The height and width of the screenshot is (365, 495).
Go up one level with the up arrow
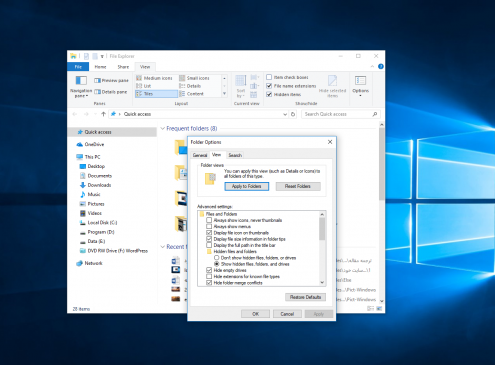pos(103,114)
